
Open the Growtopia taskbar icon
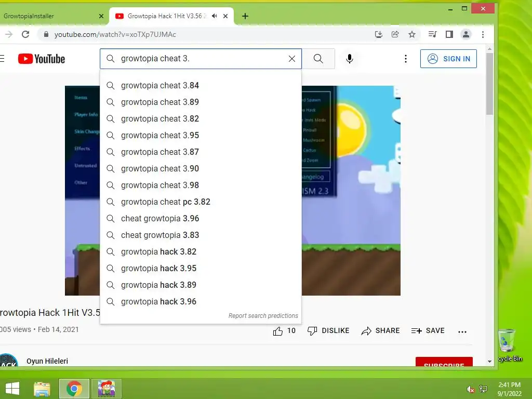coord(107,389)
